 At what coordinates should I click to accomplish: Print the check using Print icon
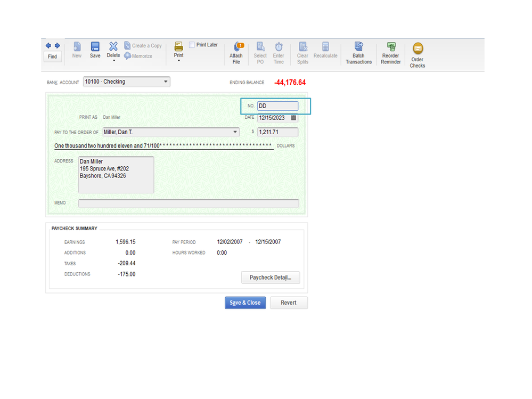(x=179, y=50)
